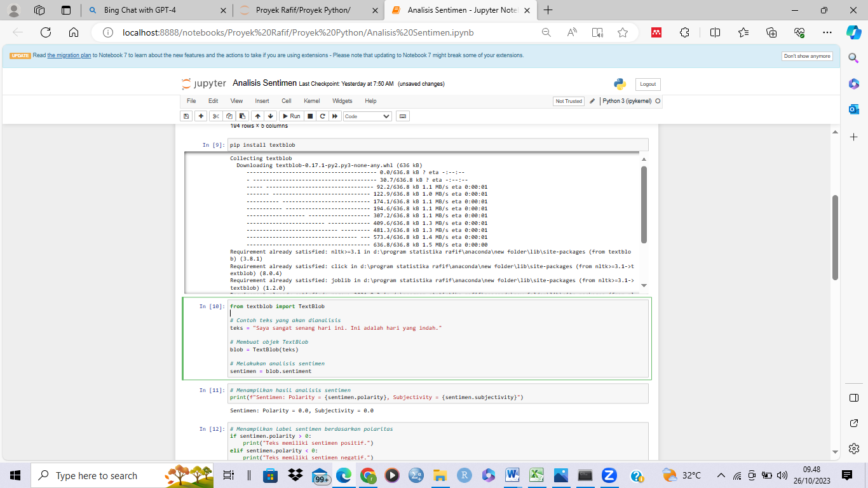The image size is (868, 488).
Task: Toggle the Not Trusted notebook status
Action: (568, 101)
